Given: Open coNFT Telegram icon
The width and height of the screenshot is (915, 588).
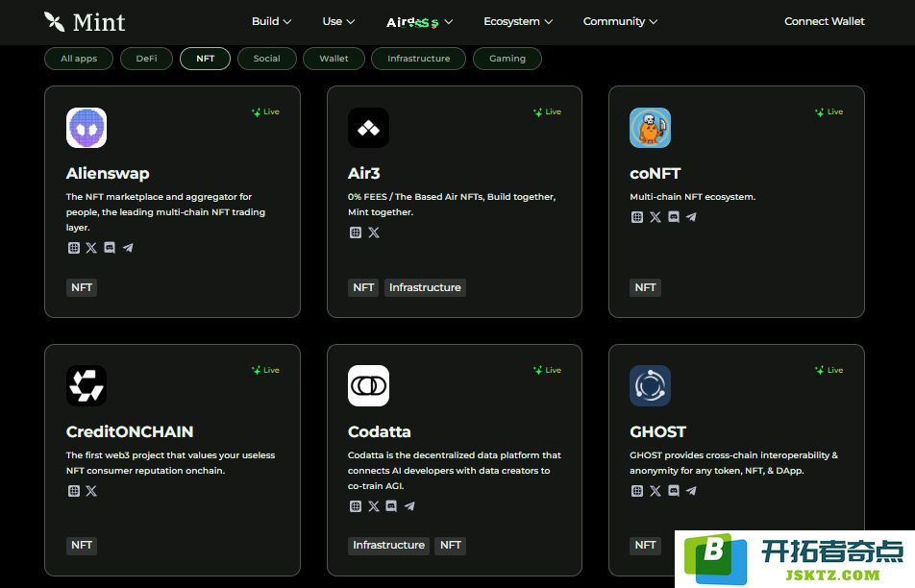Looking at the screenshot, I should [691, 217].
